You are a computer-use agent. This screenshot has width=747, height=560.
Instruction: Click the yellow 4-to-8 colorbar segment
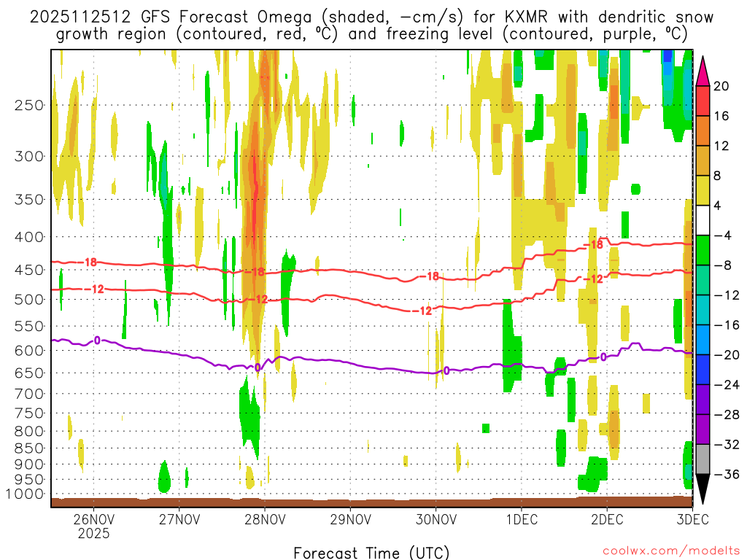(x=703, y=190)
